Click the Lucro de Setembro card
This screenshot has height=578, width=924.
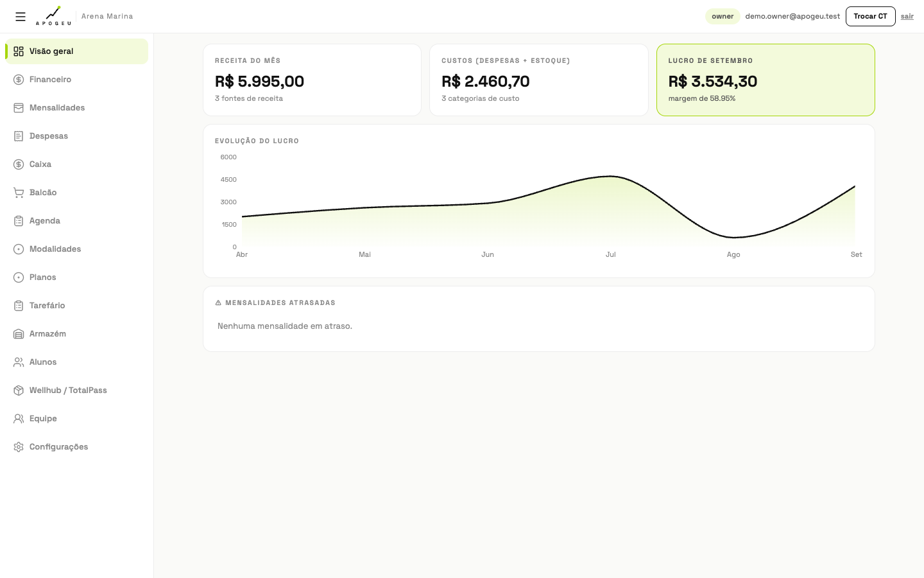(766, 80)
